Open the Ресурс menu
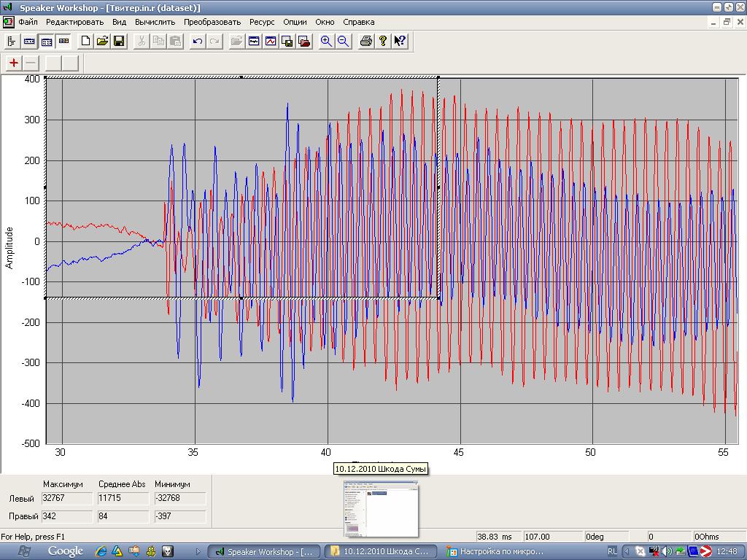The width and height of the screenshot is (747, 560). 262,22
